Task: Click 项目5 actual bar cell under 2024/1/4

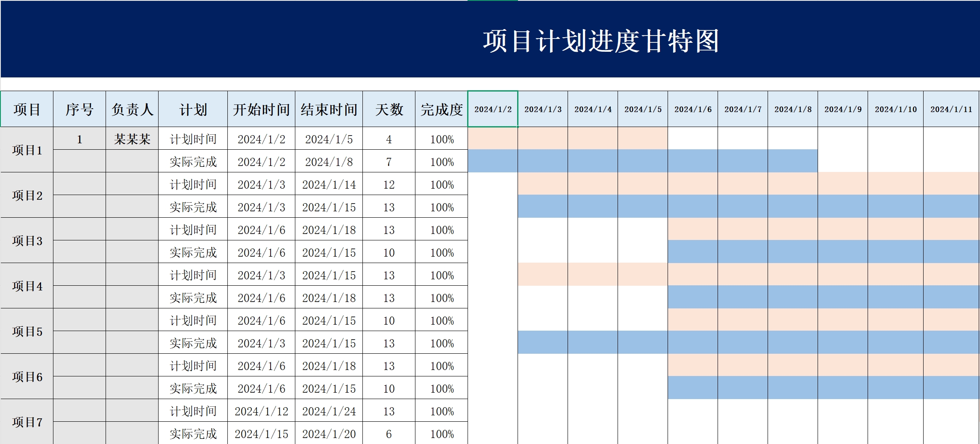Action: [593, 342]
